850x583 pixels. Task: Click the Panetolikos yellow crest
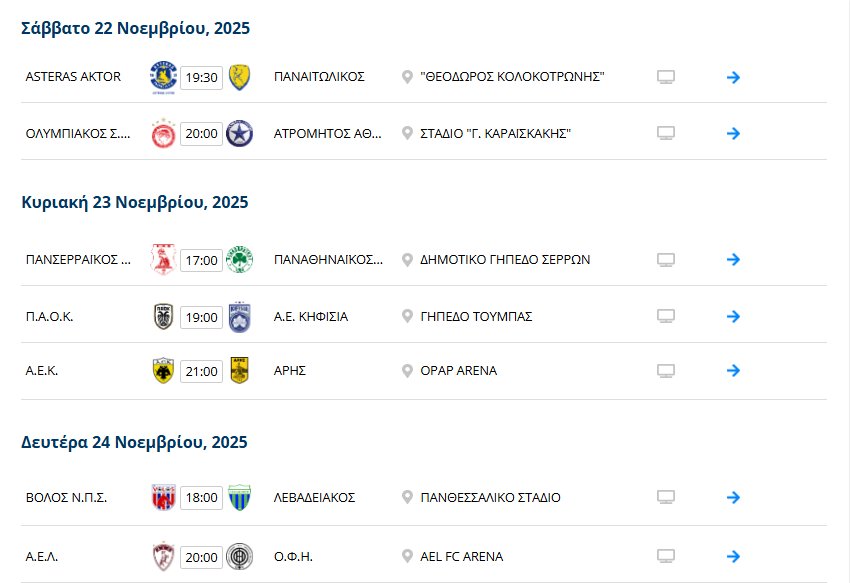[239, 76]
